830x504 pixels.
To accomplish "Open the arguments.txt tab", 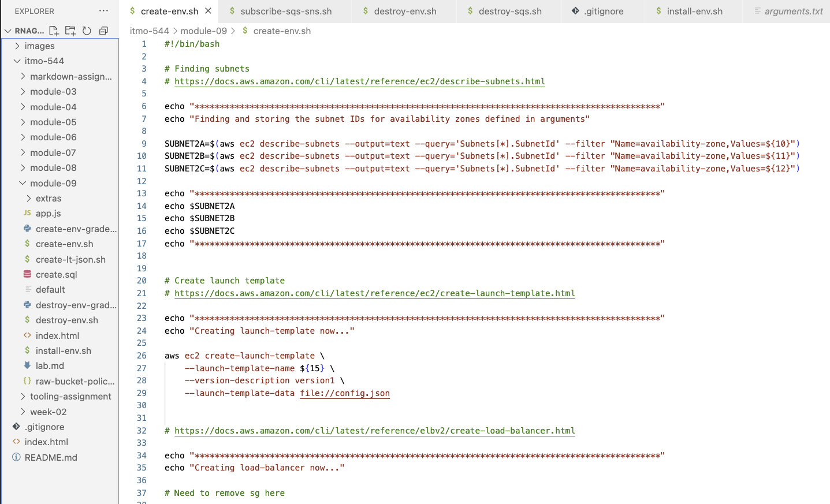I will 793,11.
